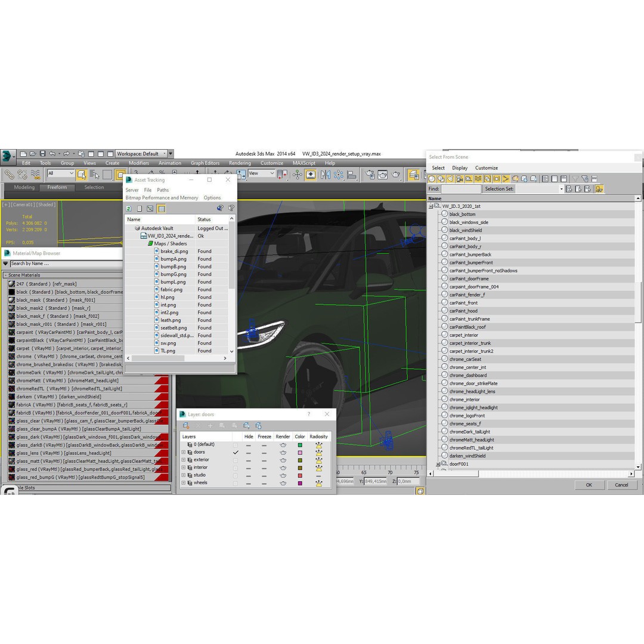Switch to the Freeform ribbon tab
Viewport: 644px width, 644px height.
click(57, 187)
